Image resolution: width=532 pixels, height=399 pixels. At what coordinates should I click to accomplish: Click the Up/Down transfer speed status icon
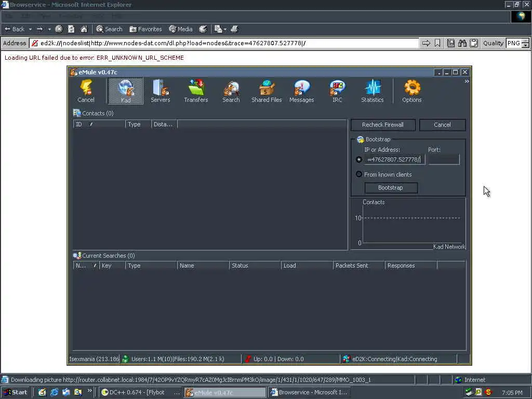click(248, 359)
